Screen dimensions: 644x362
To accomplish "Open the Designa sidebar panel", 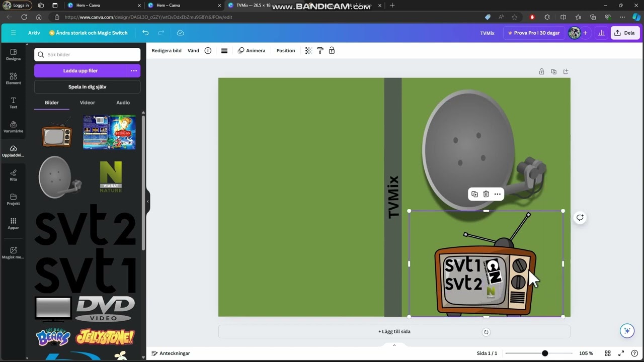I will pyautogui.click(x=13, y=55).
